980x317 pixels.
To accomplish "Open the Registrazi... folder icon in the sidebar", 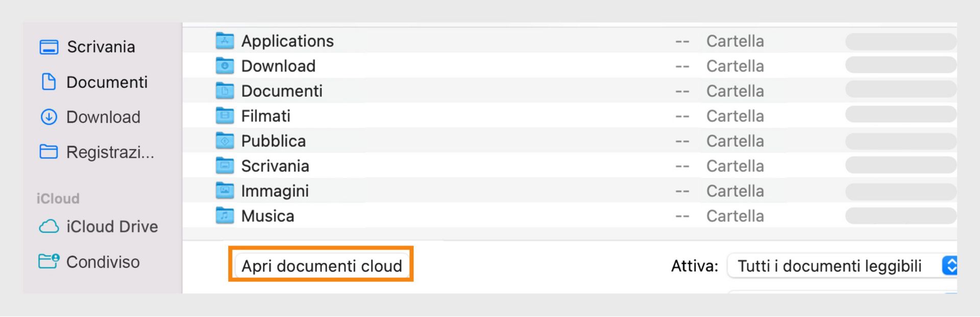I will click(x=48, y=152).
